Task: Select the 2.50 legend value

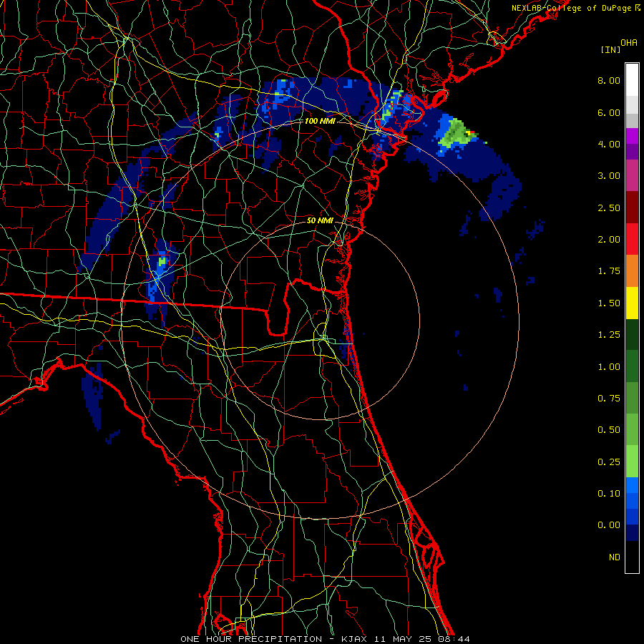Action: click(609, 208)
